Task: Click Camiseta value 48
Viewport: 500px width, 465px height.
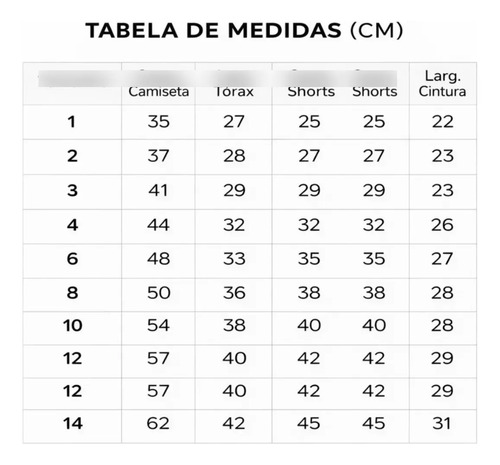Action: point(158,259)
